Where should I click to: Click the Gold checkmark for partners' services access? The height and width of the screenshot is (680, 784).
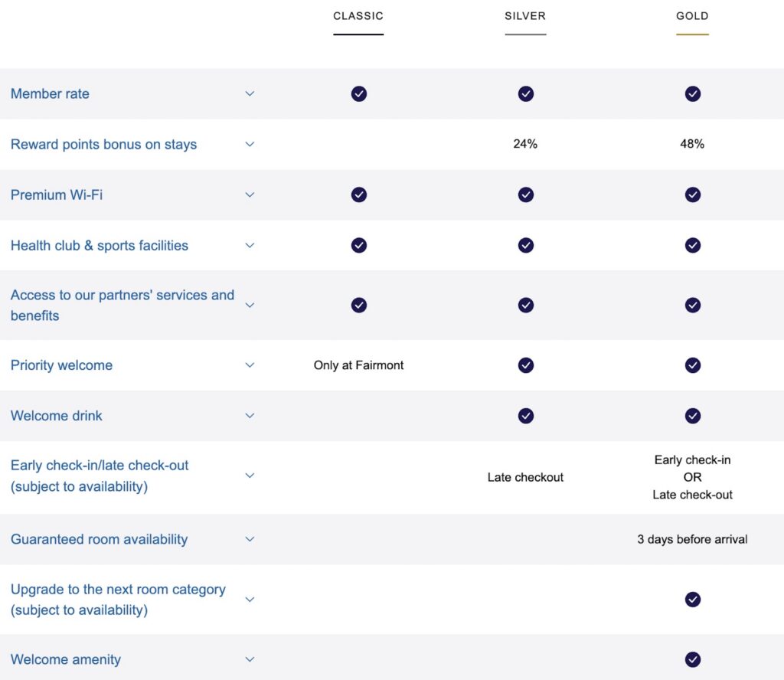point(692,305)
